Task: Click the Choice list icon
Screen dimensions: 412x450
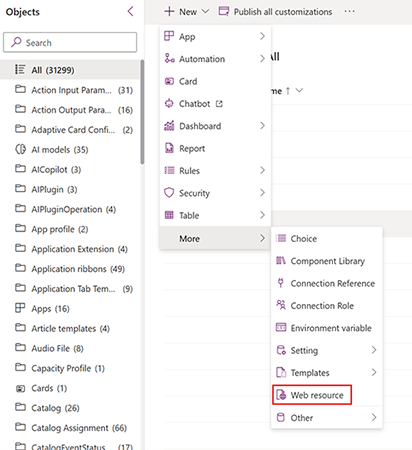Action: tap(281, 238)
